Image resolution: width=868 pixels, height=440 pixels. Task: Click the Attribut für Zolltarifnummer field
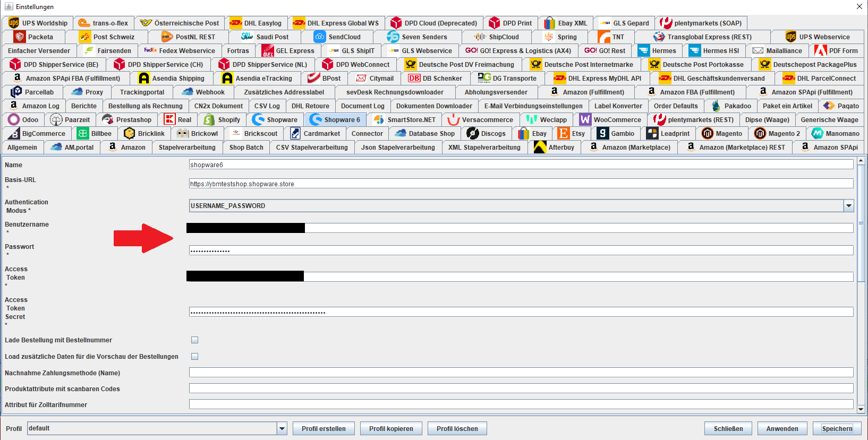(521, 404)
